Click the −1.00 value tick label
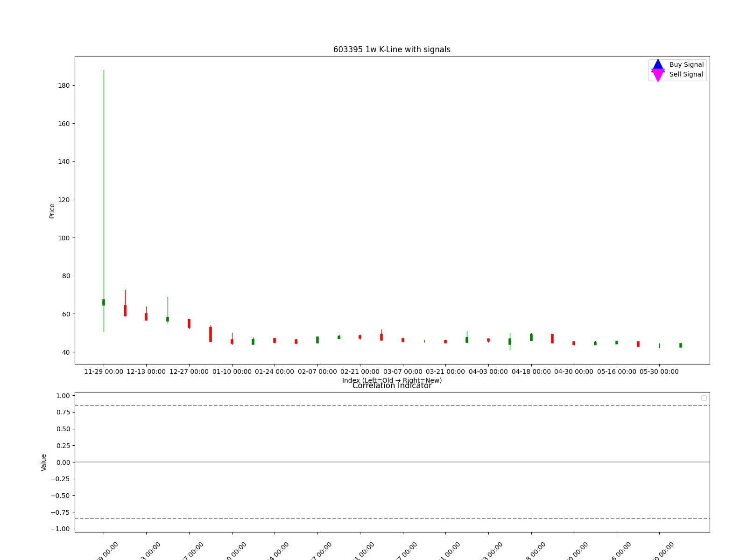 click(61, 529)
